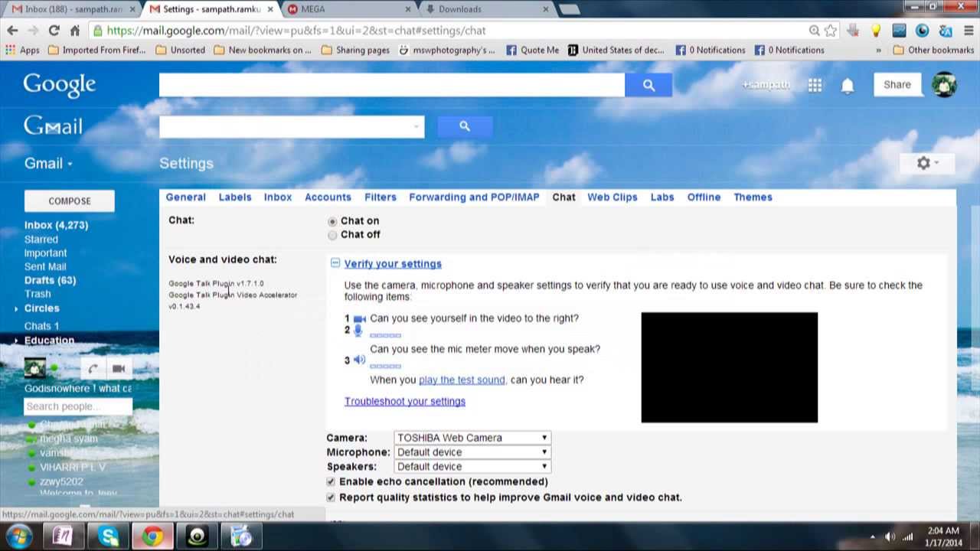Open the Other bookmarks folder
The image size is (980, 551).
pos(932,50)
